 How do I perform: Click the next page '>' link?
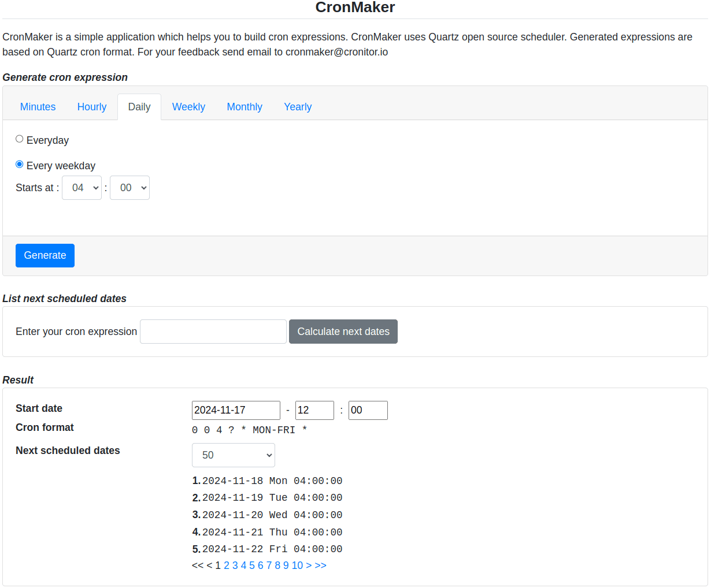click(x=309, y=565)
